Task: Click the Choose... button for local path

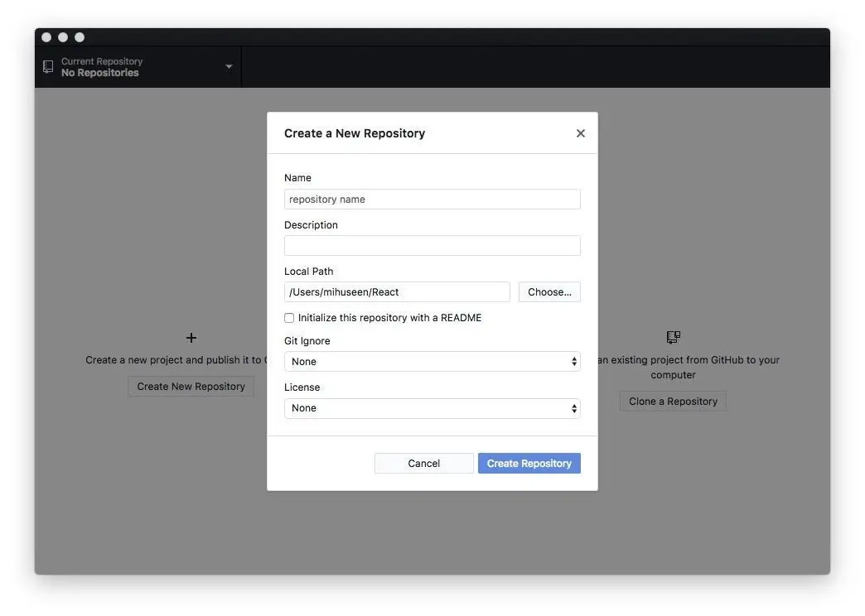Action: click(549, 291)
